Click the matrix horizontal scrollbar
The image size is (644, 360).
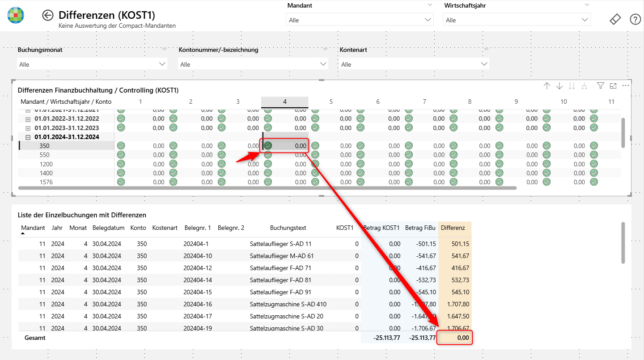pyautogui.click(x=267, y=188)
